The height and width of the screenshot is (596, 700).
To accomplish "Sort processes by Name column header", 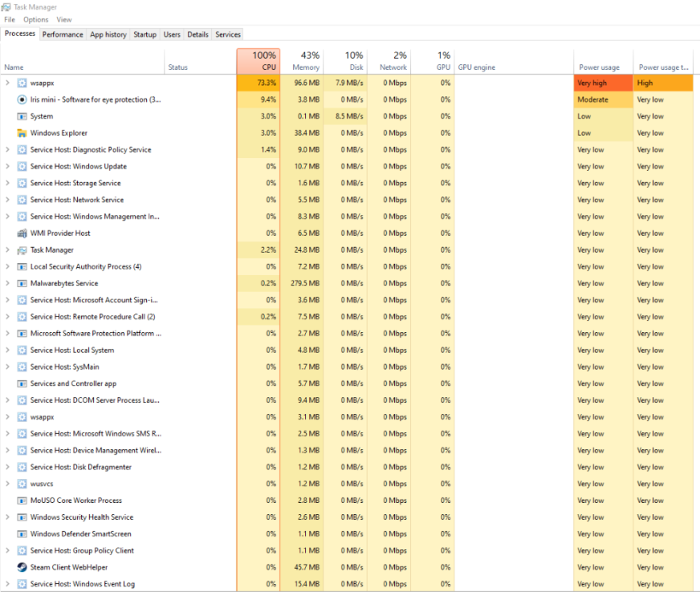I will point(83,61).
